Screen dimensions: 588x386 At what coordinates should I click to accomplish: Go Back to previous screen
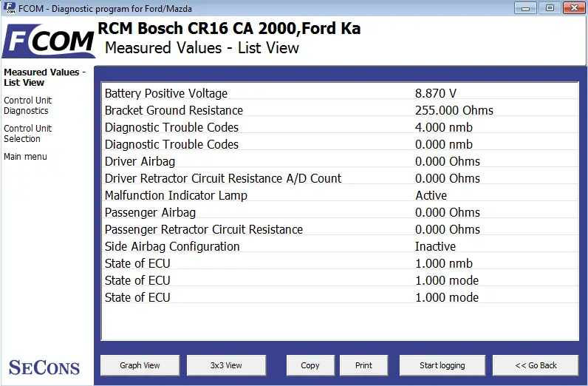[536, 365]
